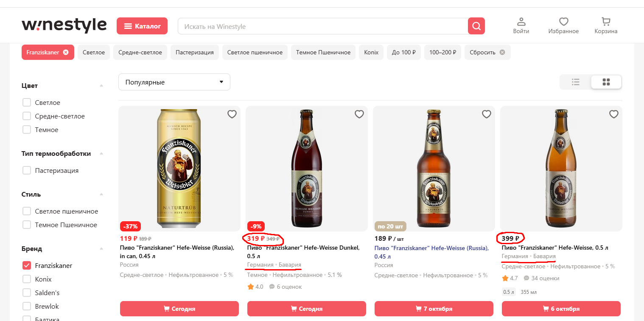This screenshot has height=321, width=644.
Task: Open Избранное heart icon in header
Action: coord(563,26)
